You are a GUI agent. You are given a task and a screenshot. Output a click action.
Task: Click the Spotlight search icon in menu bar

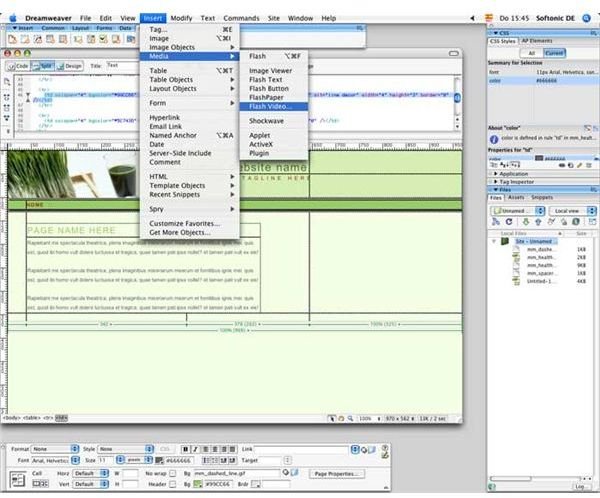point(586,18)
